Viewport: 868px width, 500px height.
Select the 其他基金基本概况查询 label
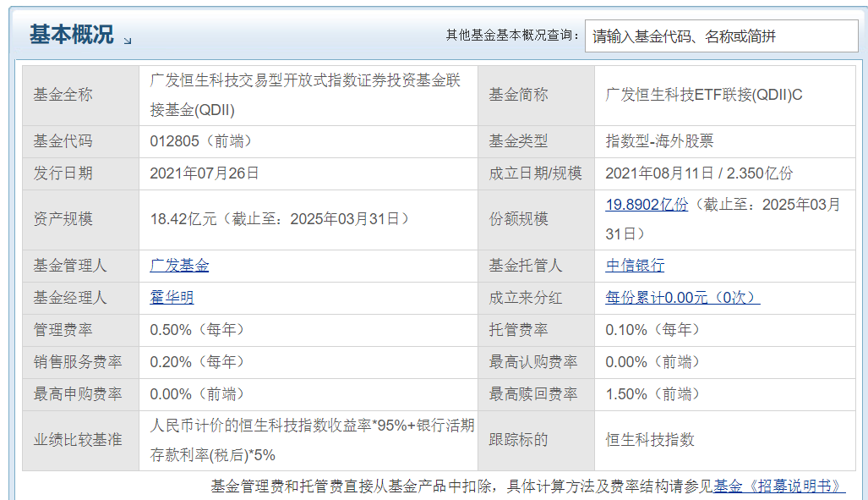(513, 36)
